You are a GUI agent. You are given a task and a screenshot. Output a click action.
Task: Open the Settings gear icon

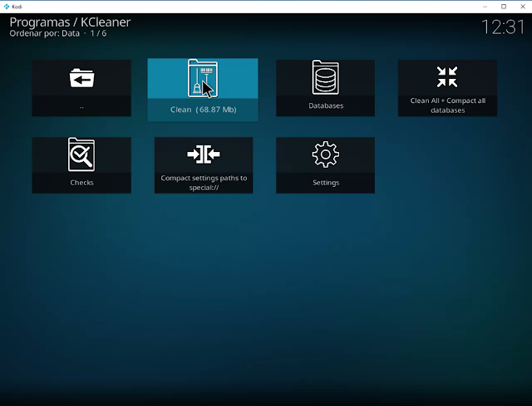coord(325,154)
